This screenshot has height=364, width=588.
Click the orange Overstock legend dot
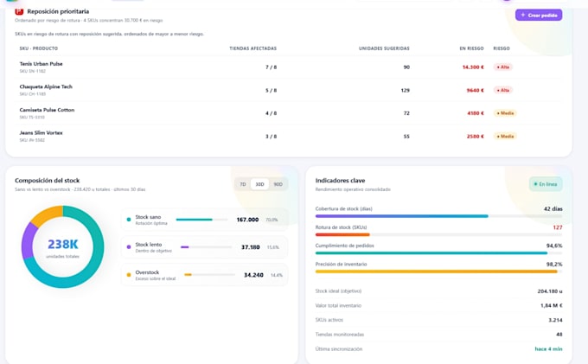[x=129, y=275]
